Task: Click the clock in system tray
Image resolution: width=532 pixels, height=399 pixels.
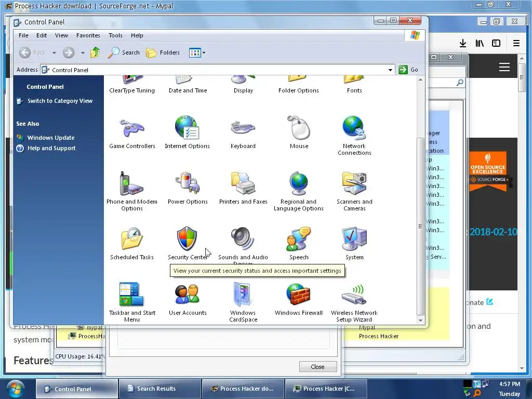Action: (x=510, y=389)
